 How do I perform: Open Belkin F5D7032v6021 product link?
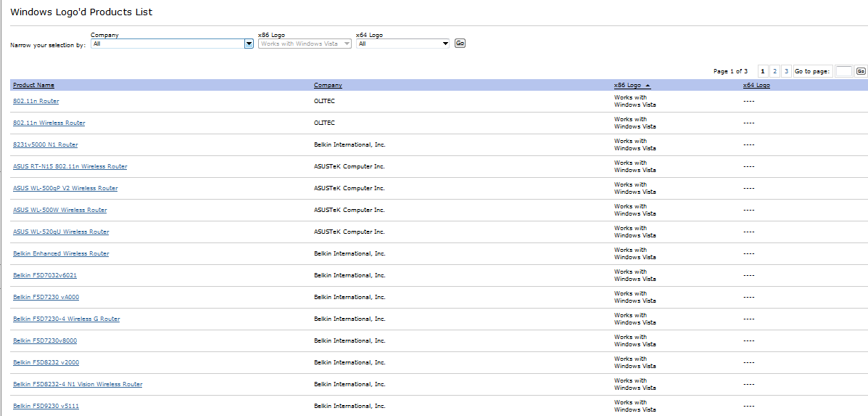click(x=45, y=275)
